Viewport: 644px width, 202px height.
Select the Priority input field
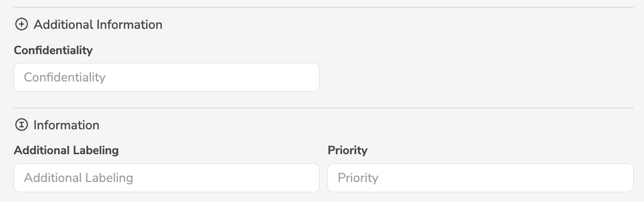(480, 178)
